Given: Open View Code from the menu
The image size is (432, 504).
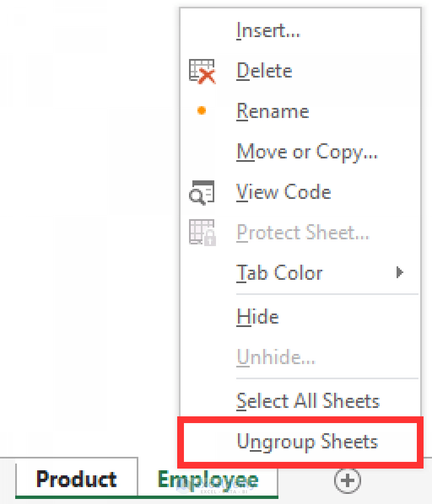Looking at the screenshot, I should [x=283, y=192].
